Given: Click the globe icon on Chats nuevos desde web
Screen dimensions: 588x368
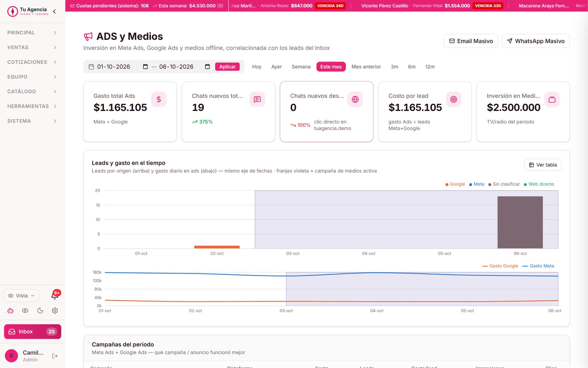Looking at the screenshot, I should tap(355, 99).
